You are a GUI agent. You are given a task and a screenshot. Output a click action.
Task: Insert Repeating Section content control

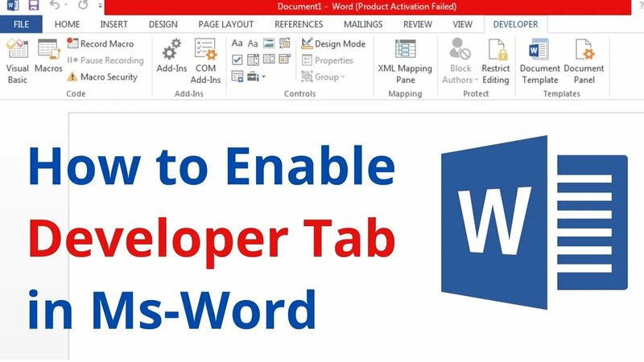tap(237, 76)
